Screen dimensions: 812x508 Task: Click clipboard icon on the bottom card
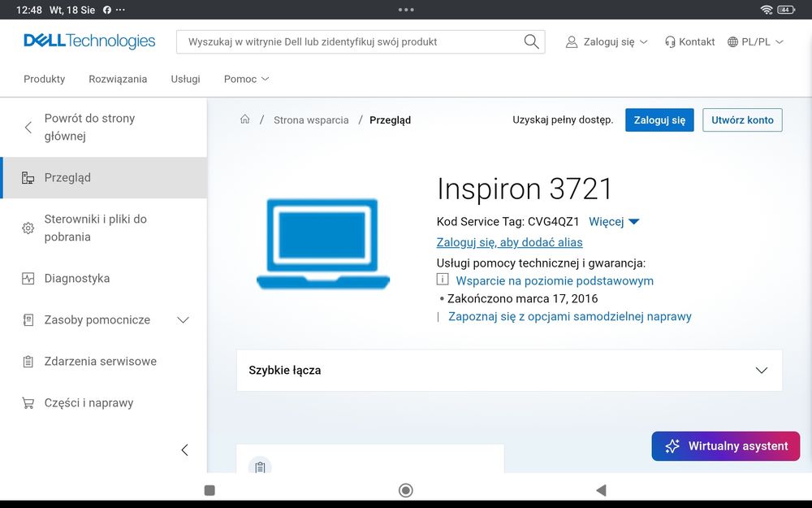260,467
